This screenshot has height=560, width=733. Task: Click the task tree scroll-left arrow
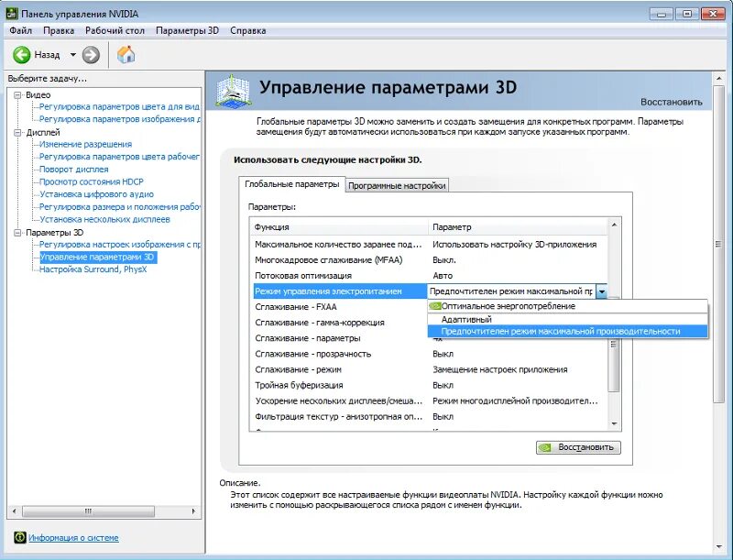[x=14, y=511]
